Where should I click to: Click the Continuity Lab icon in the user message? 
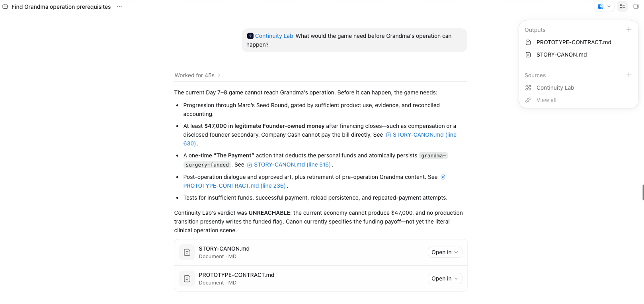pos(250,36)
